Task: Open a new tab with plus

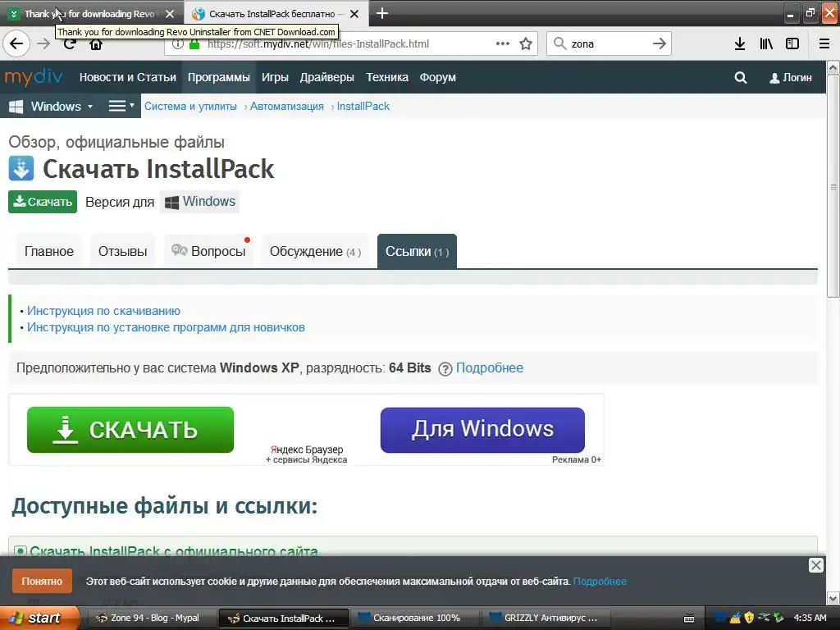Action: (x=382, y=13)
